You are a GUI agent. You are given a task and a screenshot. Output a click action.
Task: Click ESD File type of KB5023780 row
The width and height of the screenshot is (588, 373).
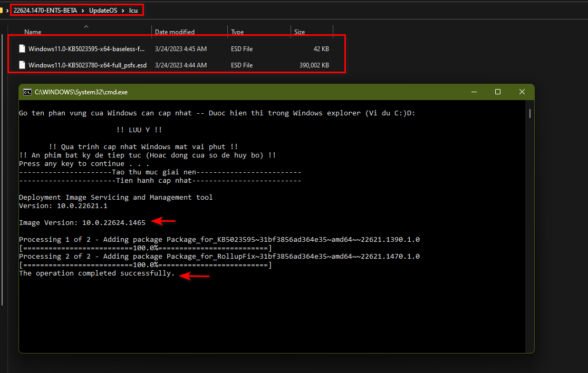[x=242, y=65]
